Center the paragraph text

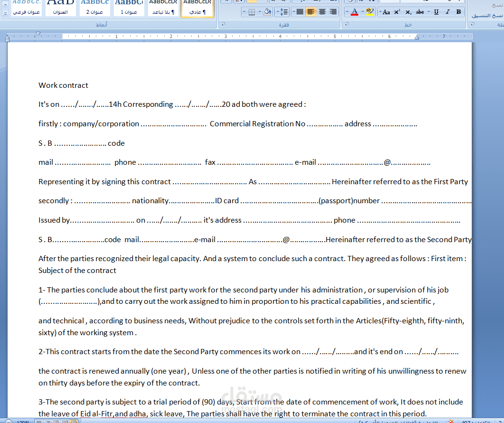click(322, 12)
